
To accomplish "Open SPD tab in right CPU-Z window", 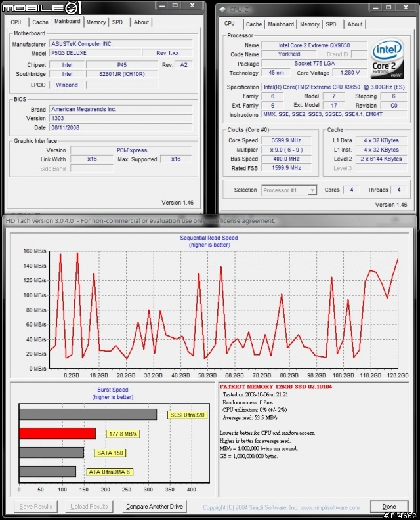I will click(331, 24).
